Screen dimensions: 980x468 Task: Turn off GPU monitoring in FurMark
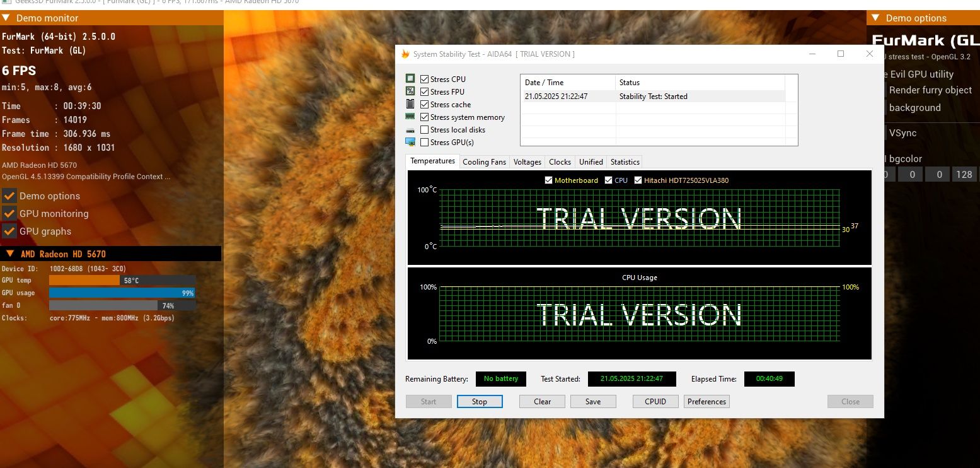9,213
